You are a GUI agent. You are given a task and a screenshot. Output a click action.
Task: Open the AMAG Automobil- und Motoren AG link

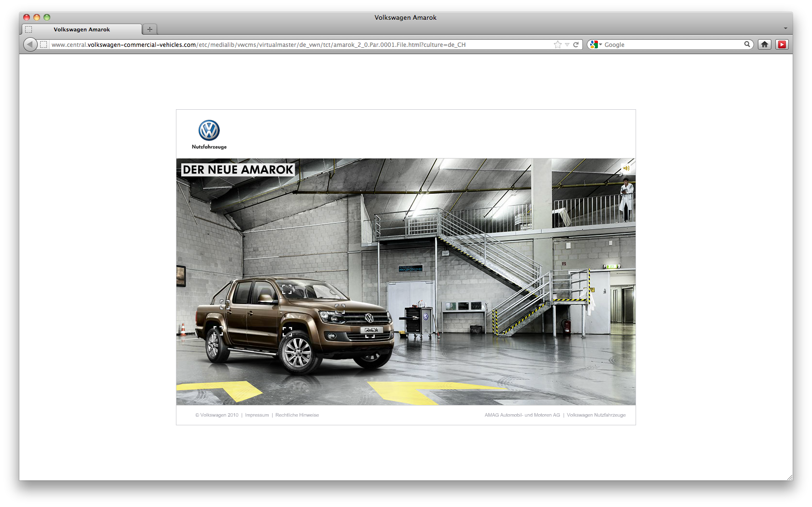(x=522, y=415)
